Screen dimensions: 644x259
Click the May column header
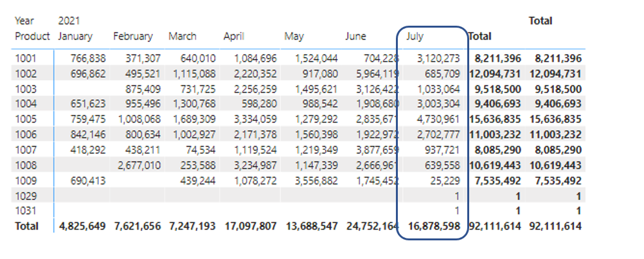click(294, 36)
